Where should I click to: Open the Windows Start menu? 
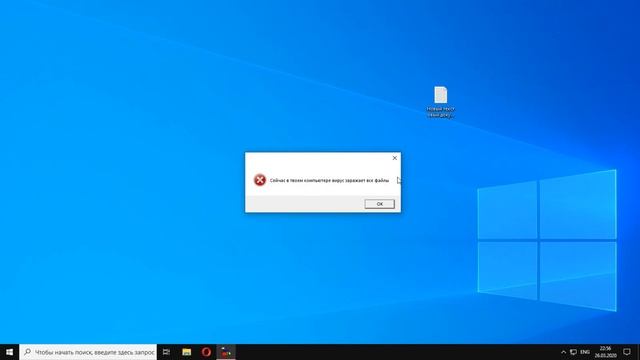[x=9, y=352]
